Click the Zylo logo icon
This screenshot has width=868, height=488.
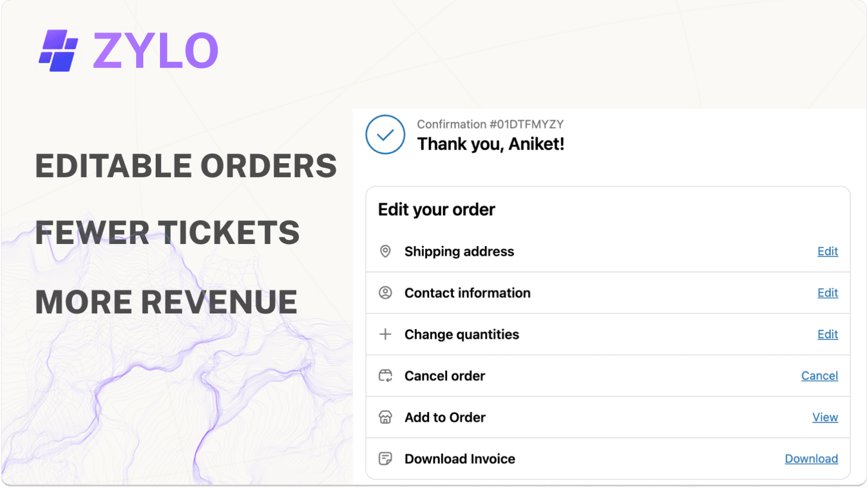pyautogui.click(x=58, y=50)
